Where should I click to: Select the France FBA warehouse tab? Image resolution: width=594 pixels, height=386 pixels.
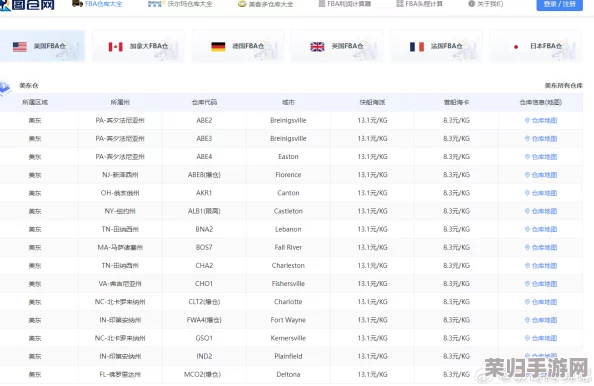[436, 46]
